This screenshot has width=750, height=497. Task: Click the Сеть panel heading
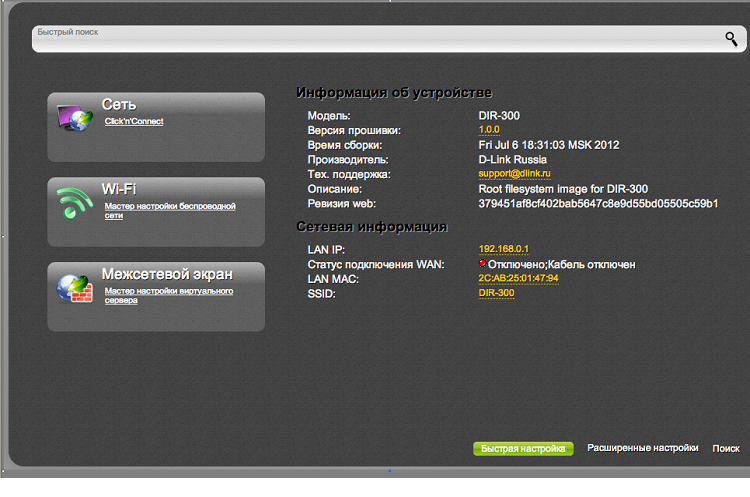119,104
